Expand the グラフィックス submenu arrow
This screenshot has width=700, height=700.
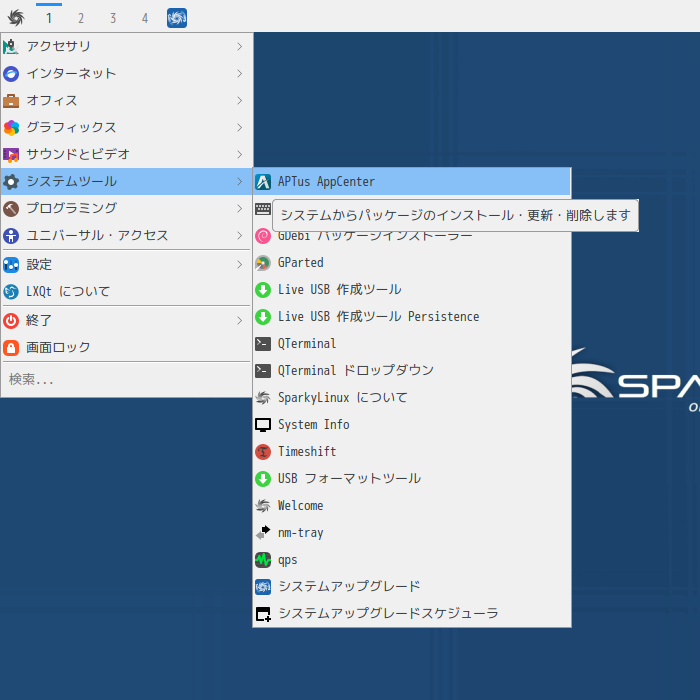[x=240, y=128]
